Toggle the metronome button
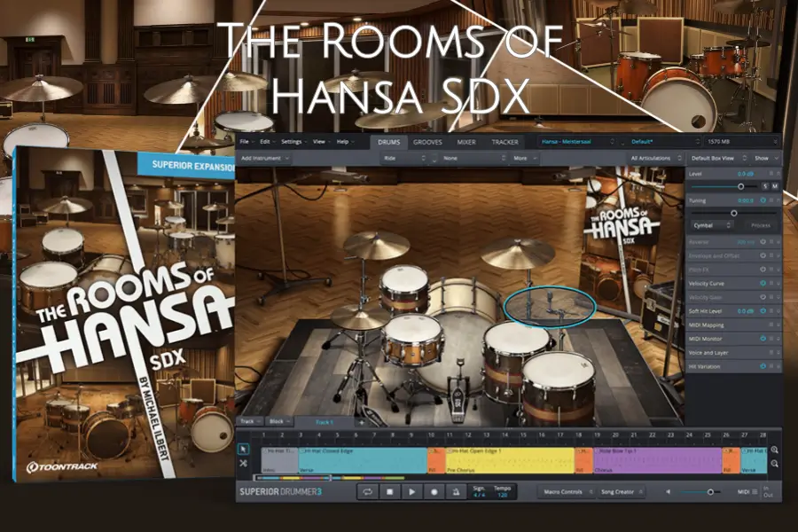 click(x=456, y=492)
